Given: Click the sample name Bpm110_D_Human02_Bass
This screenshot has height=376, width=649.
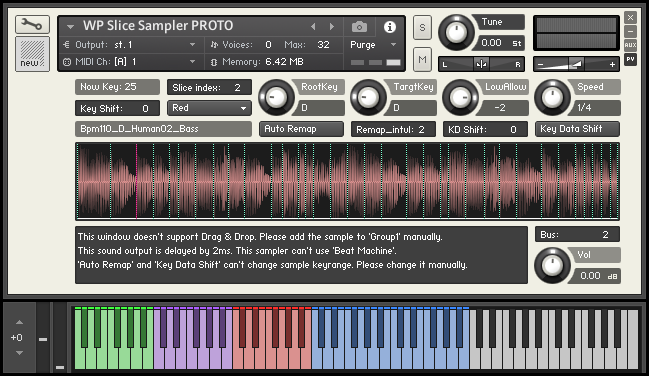Looking at the screenshot, I should pyautogui.click(x=163, y=129).
